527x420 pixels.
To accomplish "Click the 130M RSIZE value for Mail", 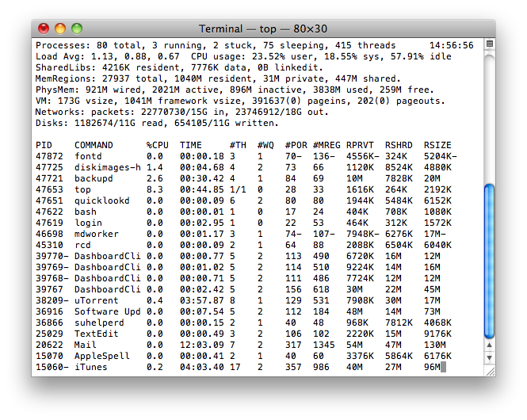I will (435, 345).
